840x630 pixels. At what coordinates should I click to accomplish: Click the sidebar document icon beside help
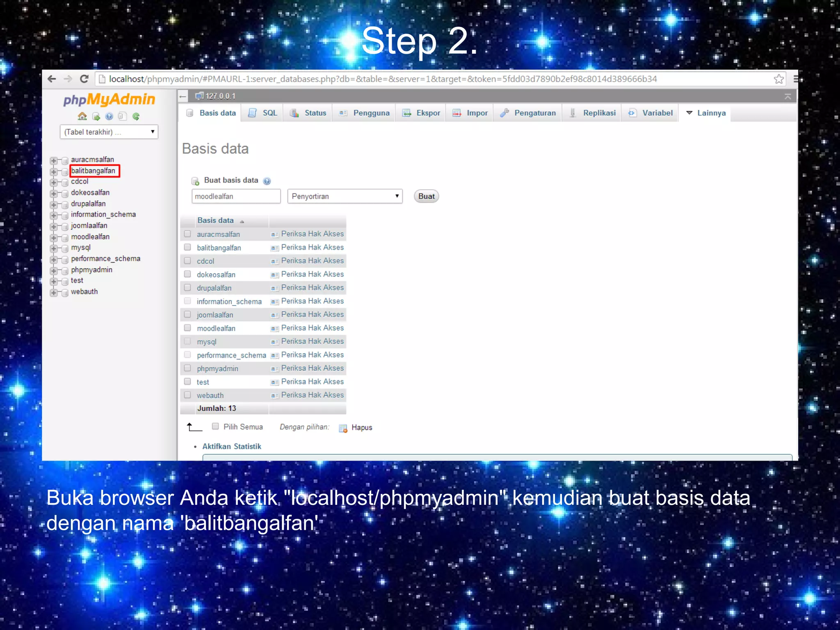click(122, 116)
